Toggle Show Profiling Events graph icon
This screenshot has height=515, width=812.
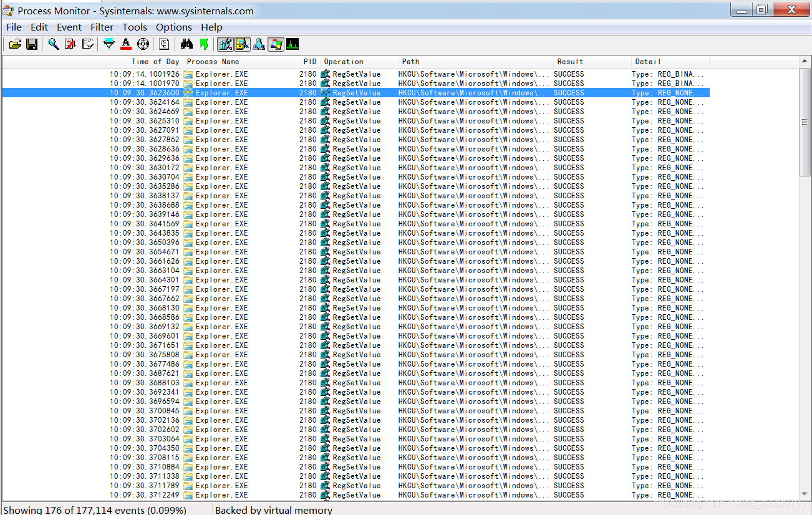click(292, 44)
